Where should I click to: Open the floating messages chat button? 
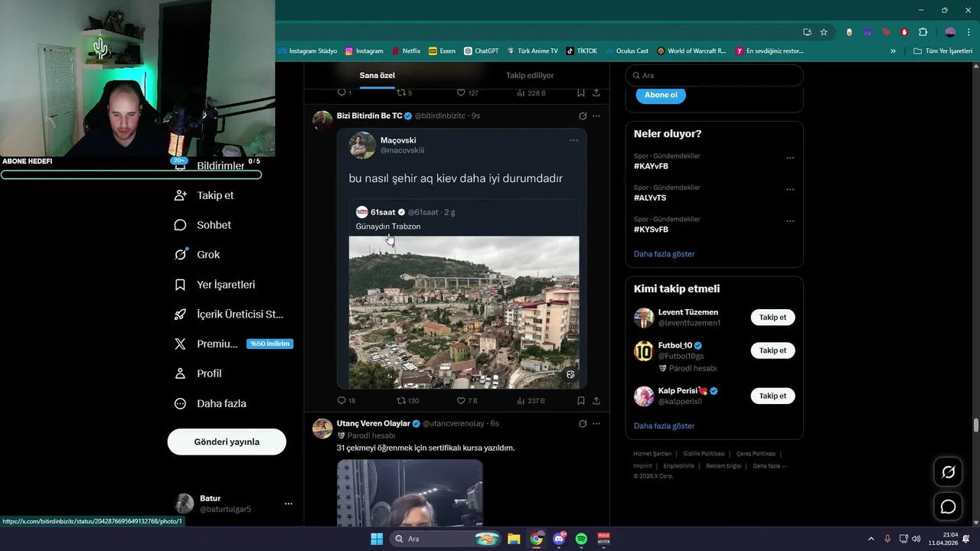948,507
